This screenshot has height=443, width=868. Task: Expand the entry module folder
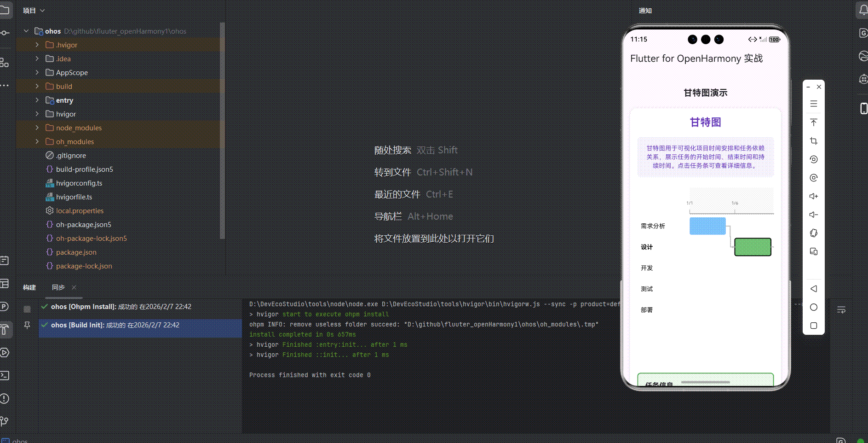(x=37, y=100)
